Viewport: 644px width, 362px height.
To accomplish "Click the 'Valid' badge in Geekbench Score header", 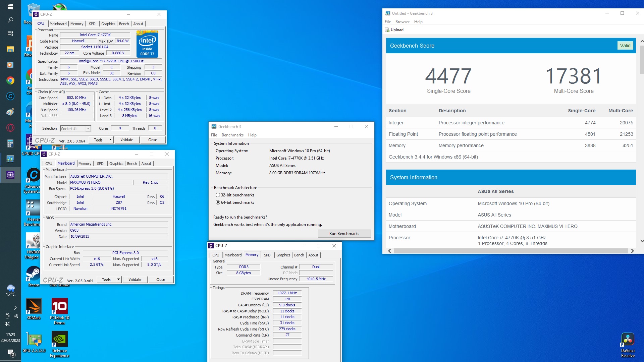I will [x=625, y=46].
